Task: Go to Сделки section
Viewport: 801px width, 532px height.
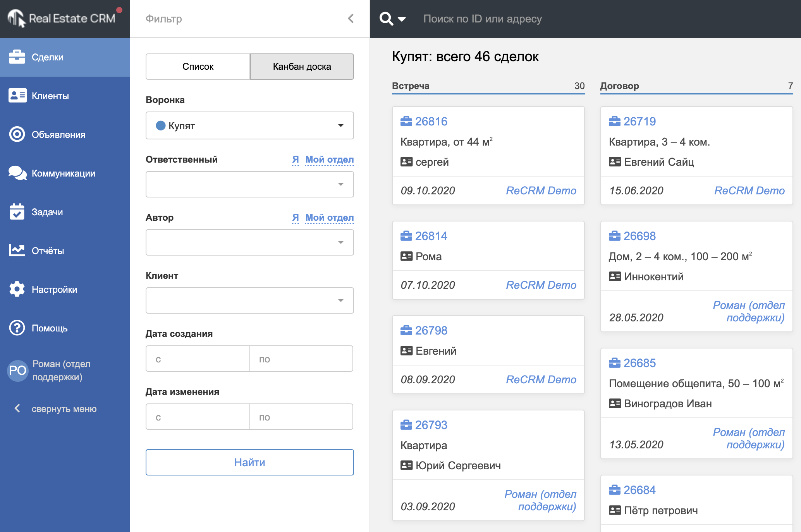Action: pyautogui.click(x=65, y=57)
